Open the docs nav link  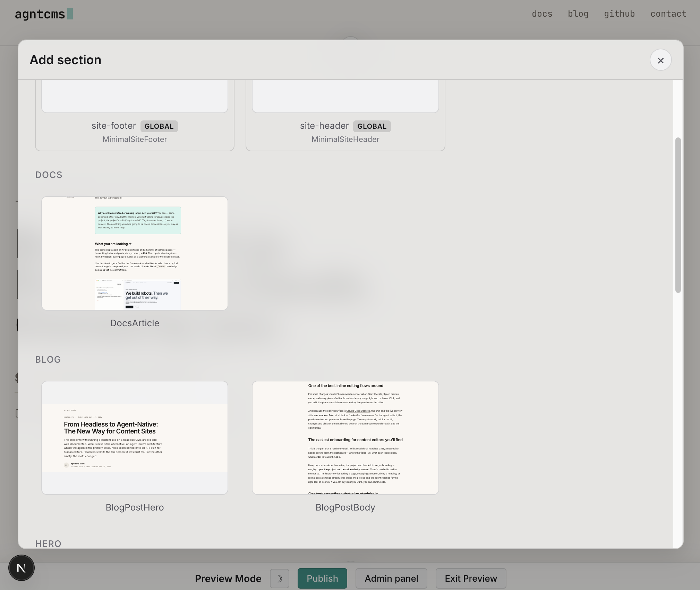click(x=542, y=14)
